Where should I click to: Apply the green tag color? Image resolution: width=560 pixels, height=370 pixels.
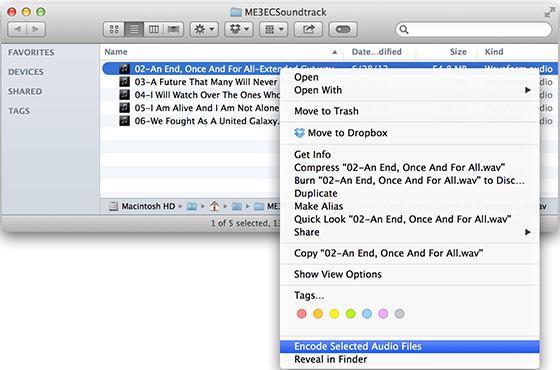[351, 314]
